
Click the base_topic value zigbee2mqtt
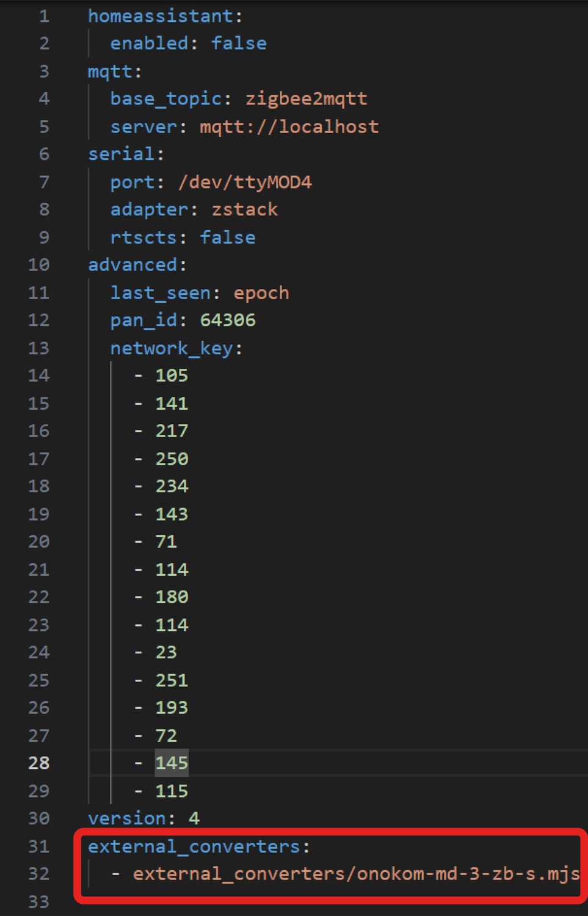point(306,98)
